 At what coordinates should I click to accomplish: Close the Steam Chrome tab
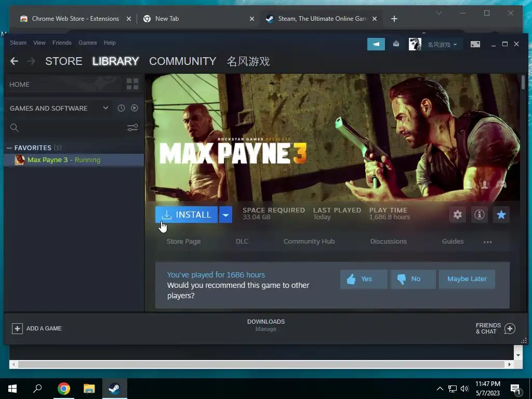(x=374, y=19)
